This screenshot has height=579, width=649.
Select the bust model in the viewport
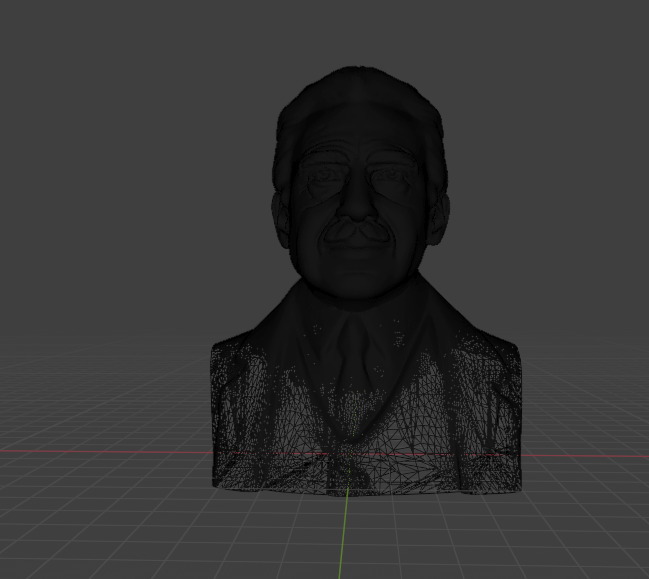(364, 281)
